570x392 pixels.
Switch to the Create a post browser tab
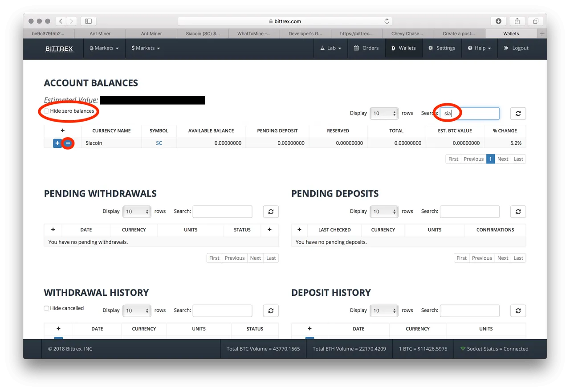point(459,33)
